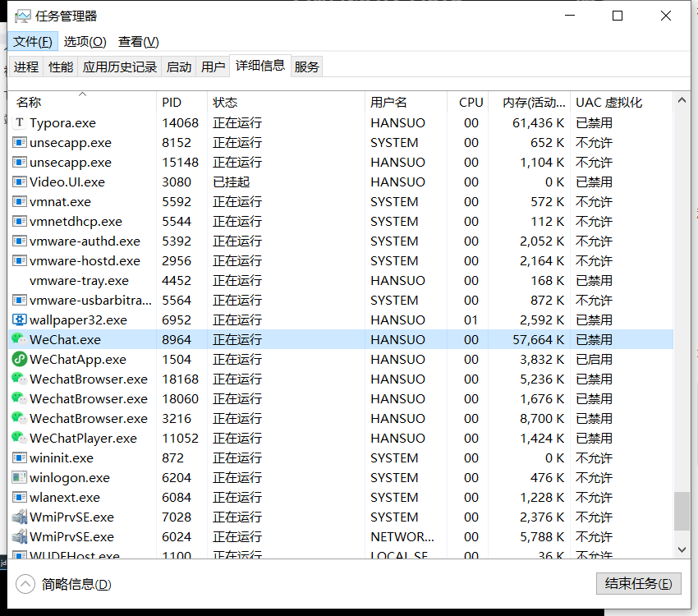Click the winlogon.exe process icon

[x=19, y=477]
